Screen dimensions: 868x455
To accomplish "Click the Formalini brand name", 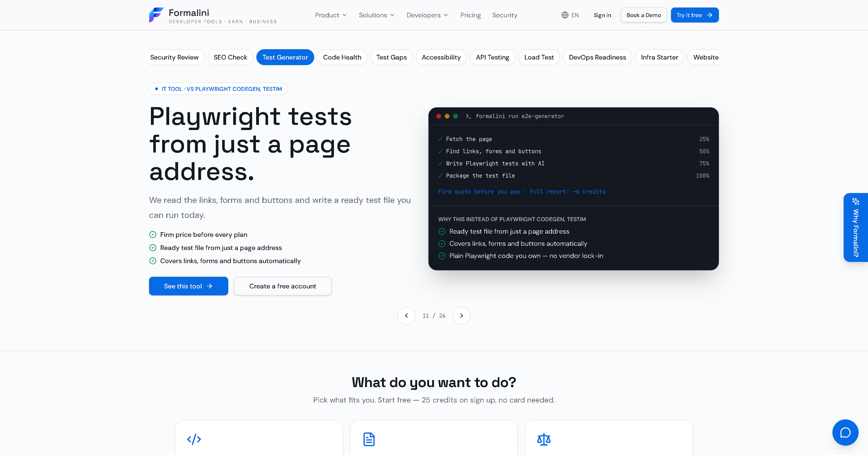I will (189, 13).
